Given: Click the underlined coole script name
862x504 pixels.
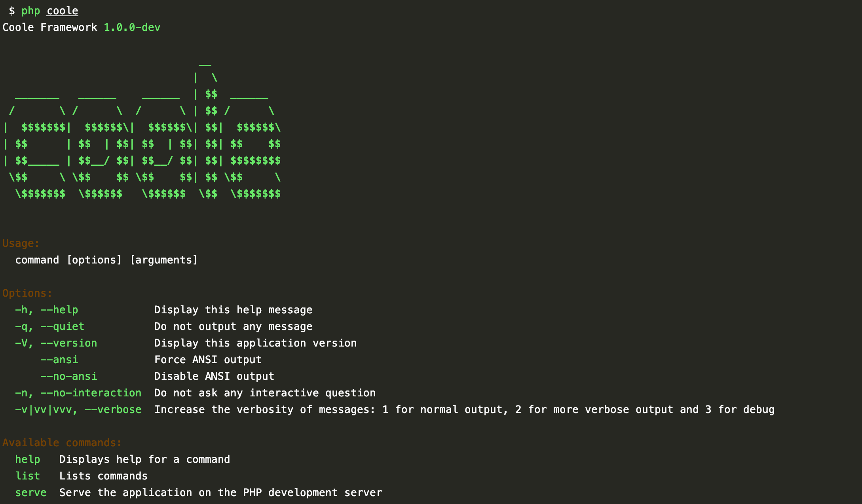Looking at the screenshot, I should point(62,11).
